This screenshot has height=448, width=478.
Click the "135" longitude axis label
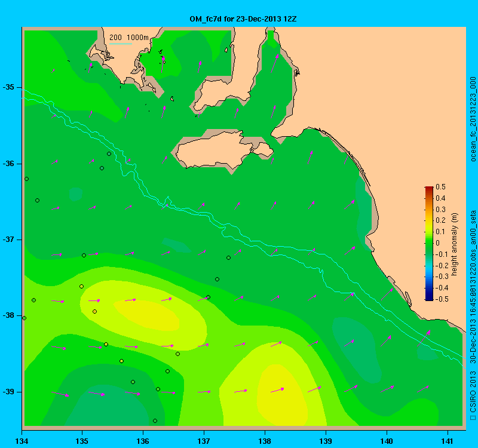click(82, 441)
